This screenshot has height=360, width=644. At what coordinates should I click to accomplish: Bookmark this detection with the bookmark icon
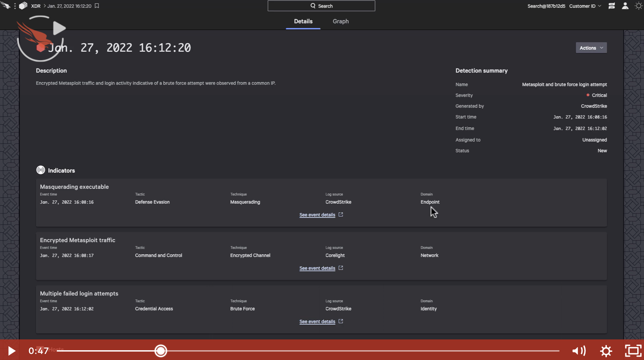click(97, 6)
